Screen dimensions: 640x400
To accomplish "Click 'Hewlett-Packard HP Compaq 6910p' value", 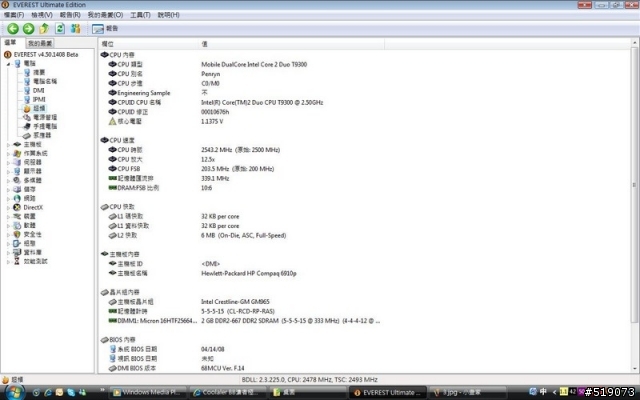I will pos(249,273).
